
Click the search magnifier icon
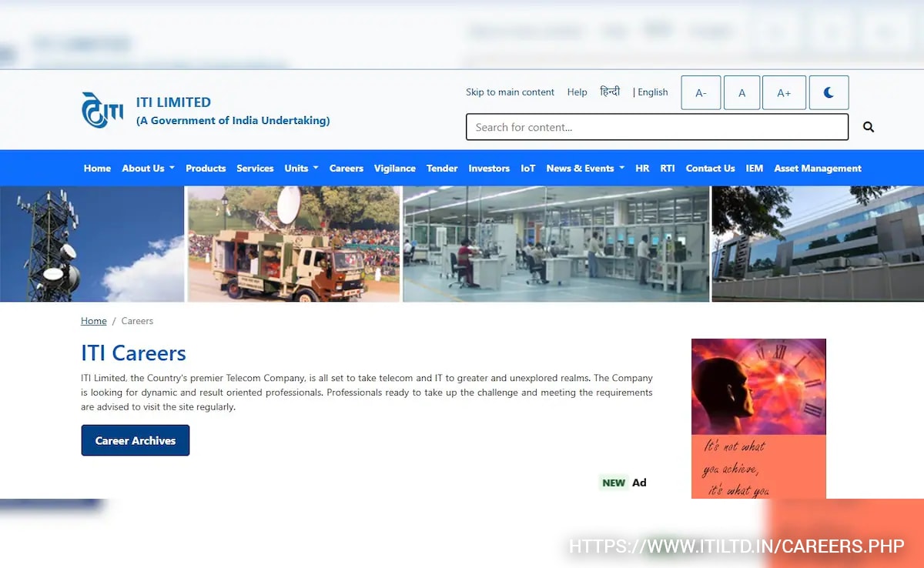tap(868, 127)
